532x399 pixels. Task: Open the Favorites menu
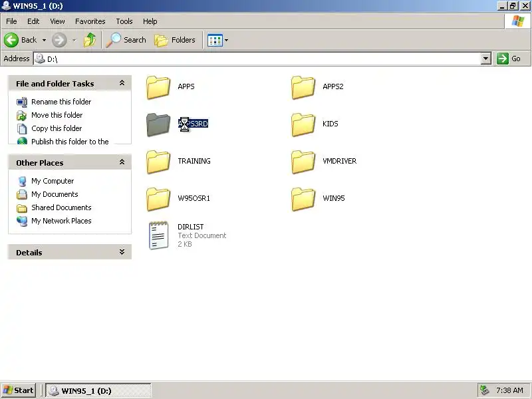click(90, 21)
